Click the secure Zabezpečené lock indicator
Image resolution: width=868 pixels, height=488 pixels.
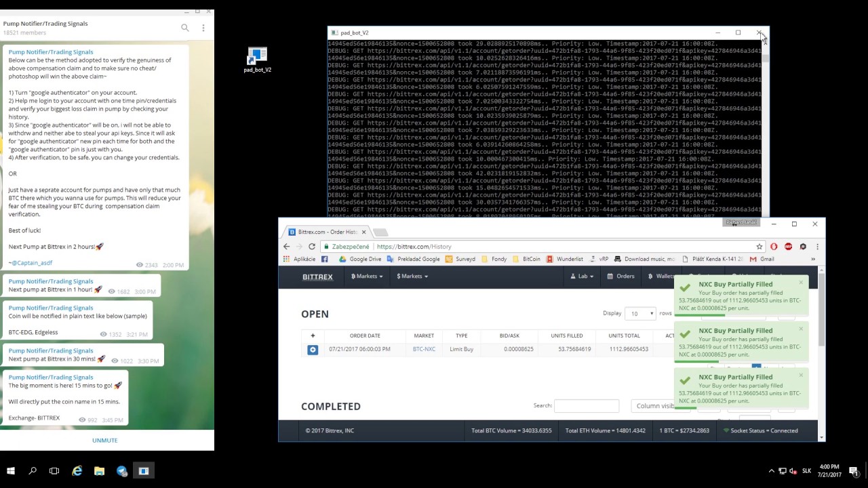tap(347, 247)
